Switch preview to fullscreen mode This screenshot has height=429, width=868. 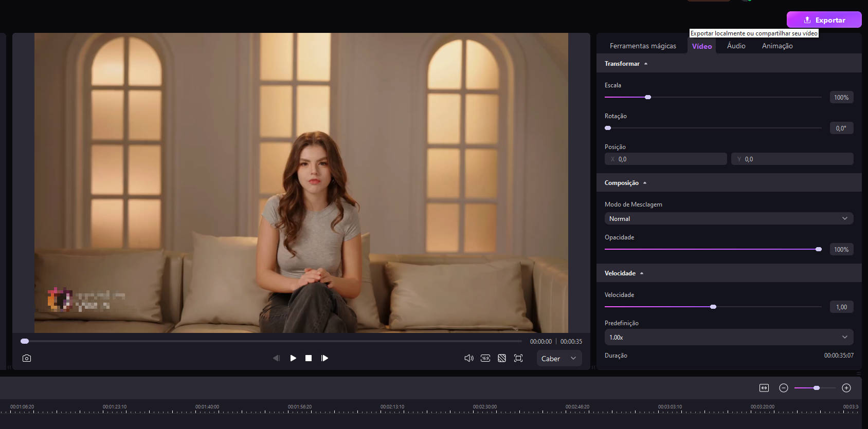[518, 358]
